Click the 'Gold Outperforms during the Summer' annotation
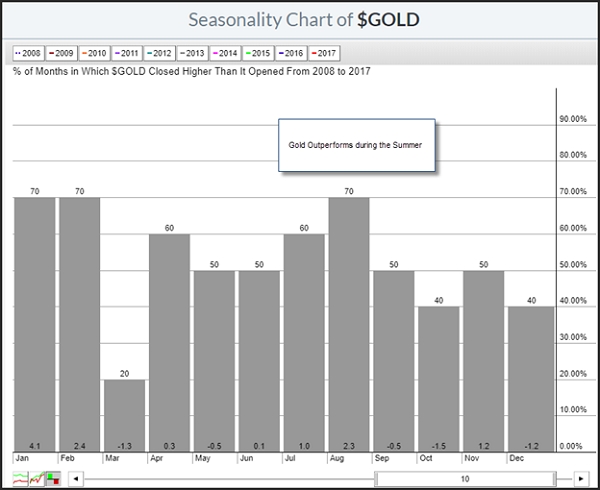Viewport: 600px width, 490px height. pos(356,146)
